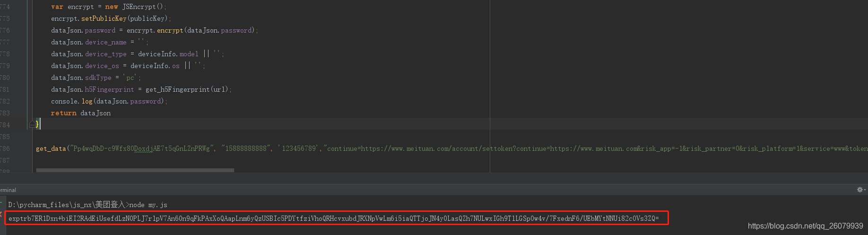The width and height of the screenshot is (868, 235).
Task: Click the 'dataJson.device_name' assignment line
Action: coord(100,42)
